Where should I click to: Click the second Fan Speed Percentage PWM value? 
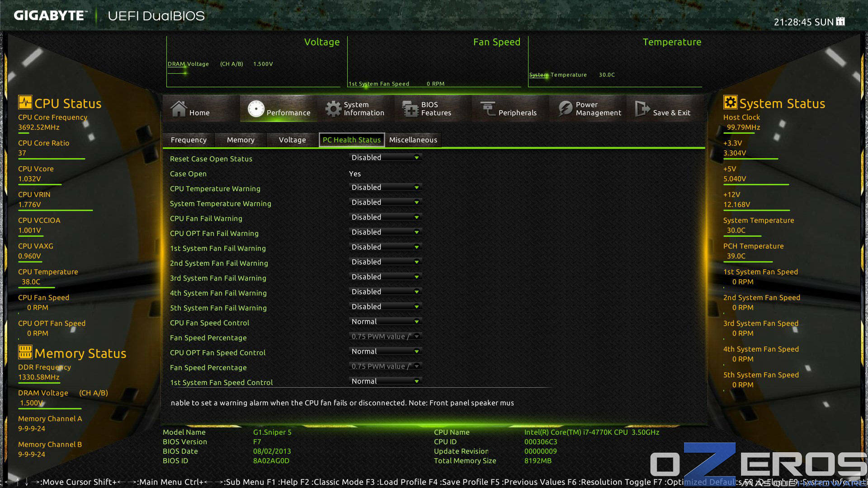(385, 366)
